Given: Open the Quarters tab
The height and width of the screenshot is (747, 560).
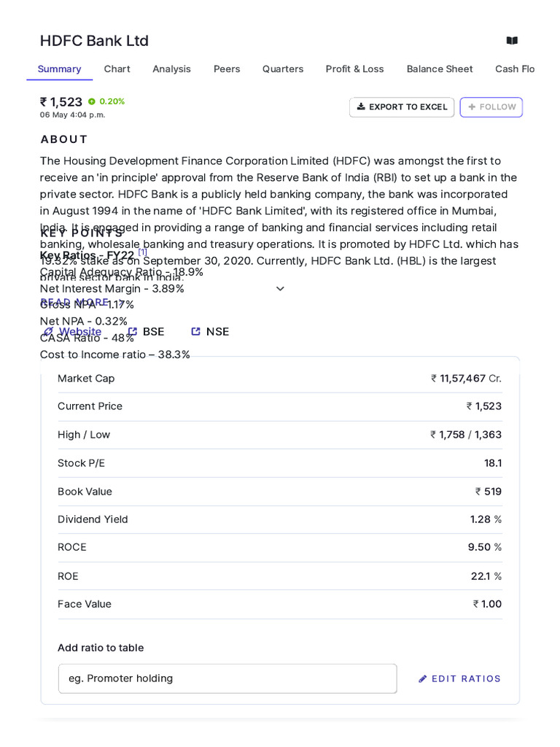Looking at the screenshot, I should tap(283, 69).
